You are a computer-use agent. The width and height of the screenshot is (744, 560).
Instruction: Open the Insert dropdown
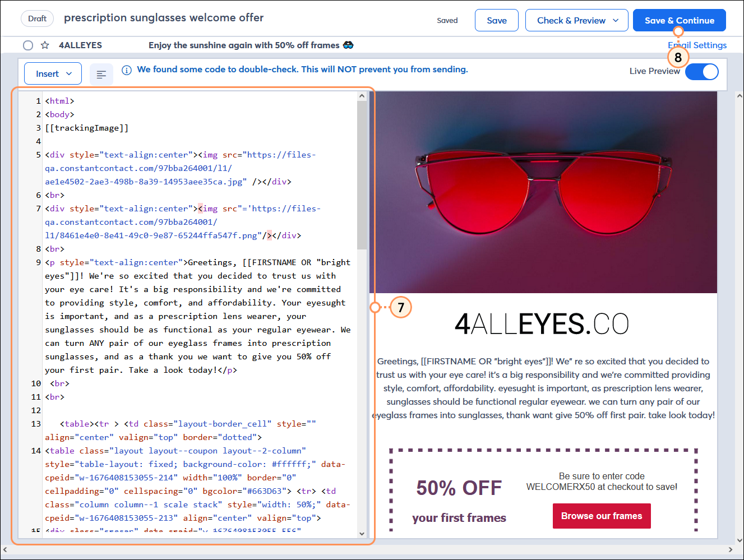coord(53,74)
